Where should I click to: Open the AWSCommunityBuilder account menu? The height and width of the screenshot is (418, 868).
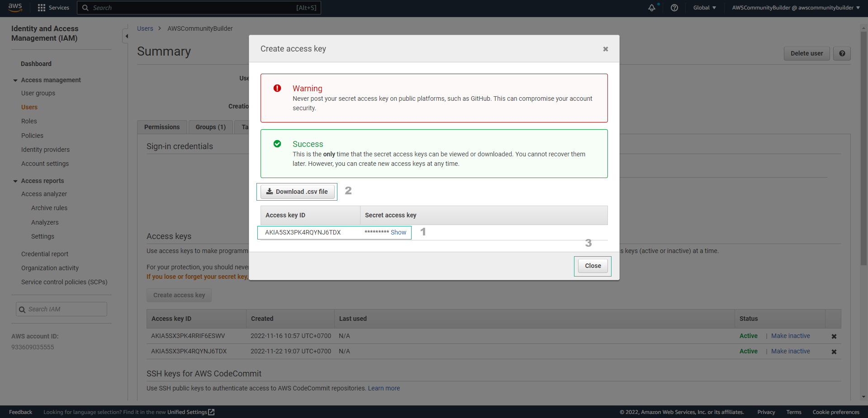tap(795, 8)
